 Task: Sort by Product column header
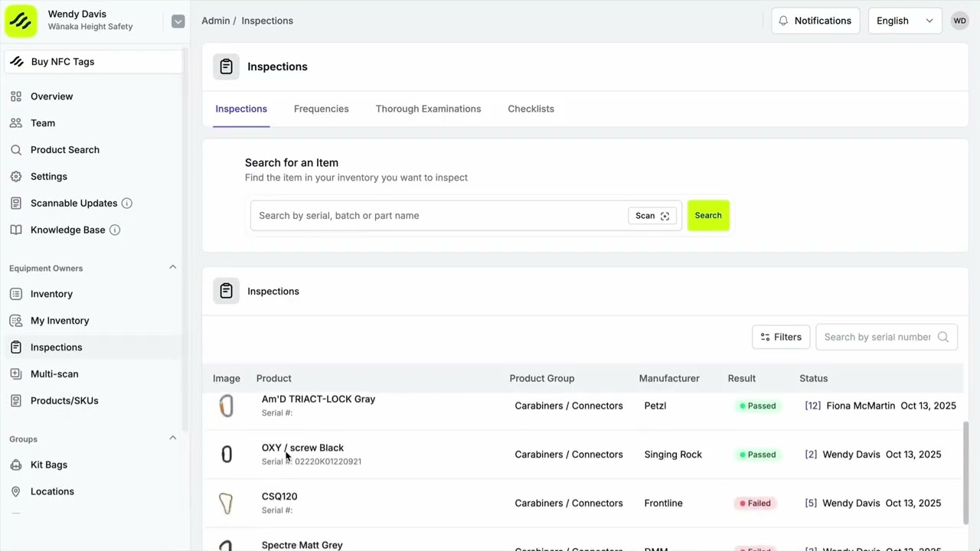[273, 378]
